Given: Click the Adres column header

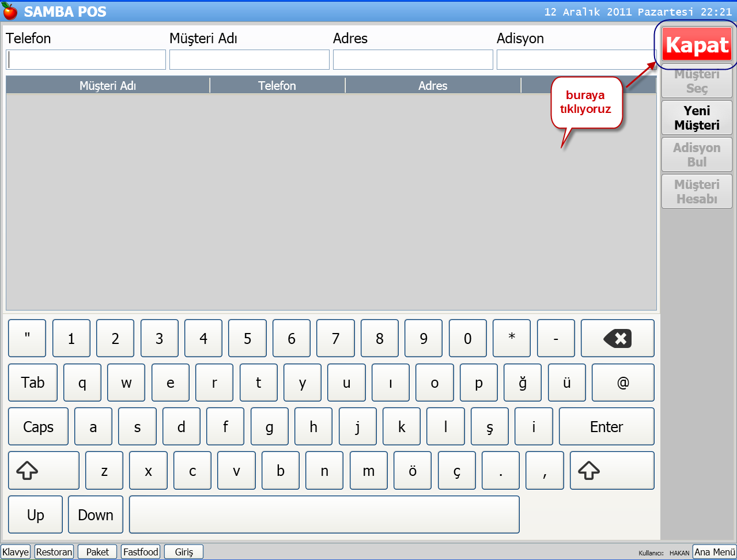Looking at the screenshot, I should [x=433, y=85].
